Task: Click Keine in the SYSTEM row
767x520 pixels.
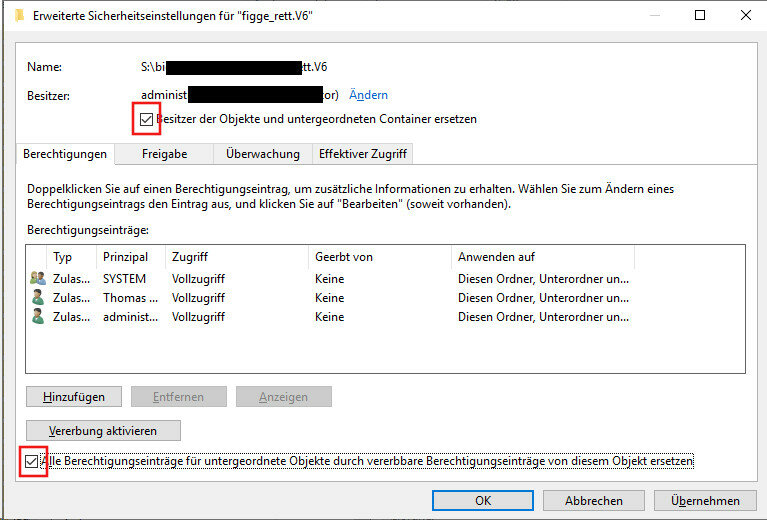Action: 329,279
